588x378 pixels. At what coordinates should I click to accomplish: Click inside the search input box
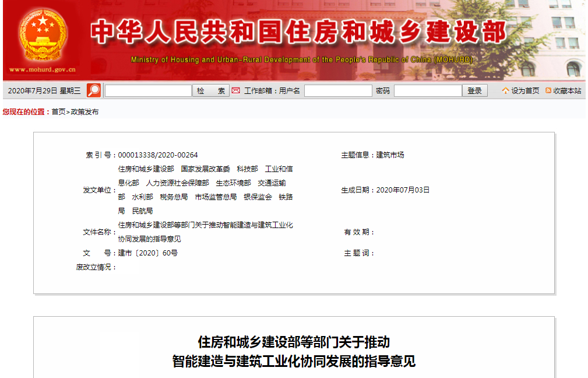pos(149,90)
